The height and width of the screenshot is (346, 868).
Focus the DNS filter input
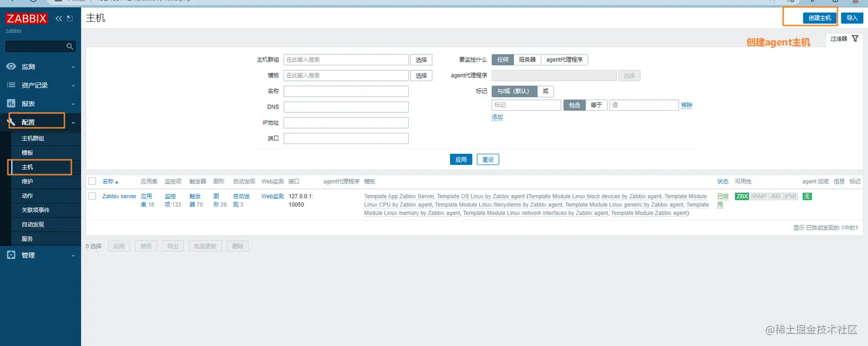(346, 107)
